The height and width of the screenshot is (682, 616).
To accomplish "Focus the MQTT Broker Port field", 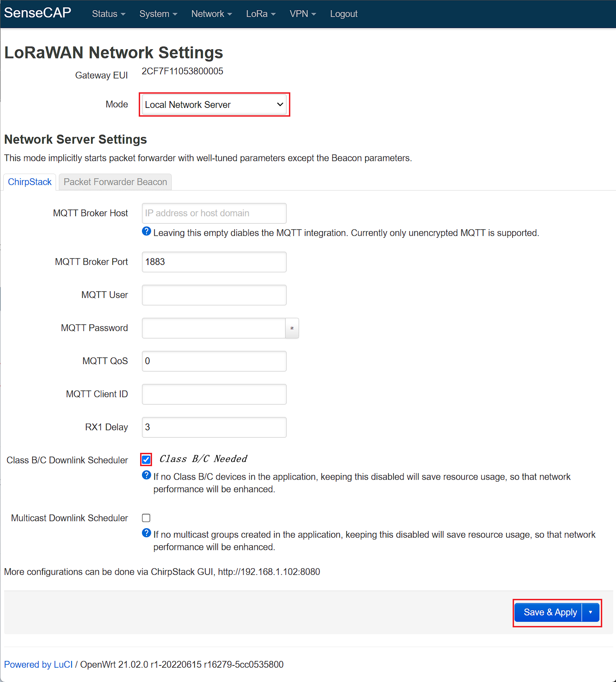I will click(x=214, y=262).
